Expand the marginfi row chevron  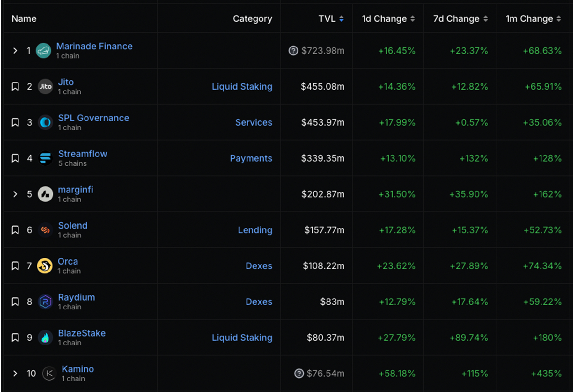coord(15,194)
